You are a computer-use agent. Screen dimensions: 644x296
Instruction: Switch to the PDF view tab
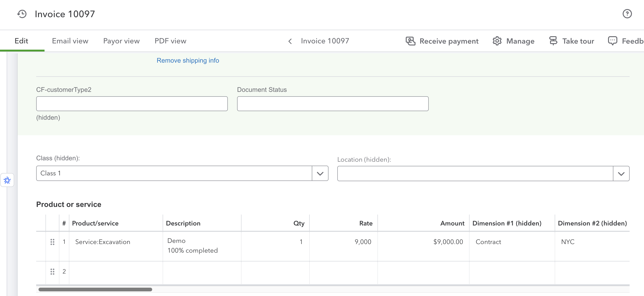[170, 41]
